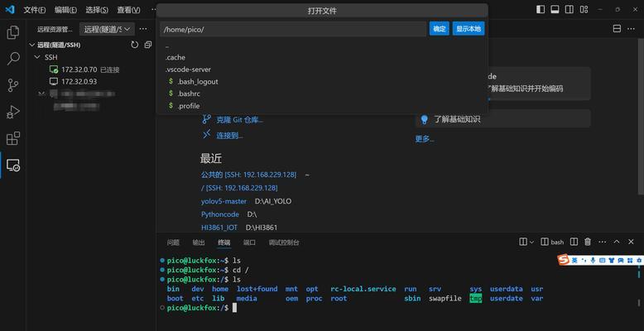This screenshot has width=644, height=331.
Task: Collapse all in remote explorer tree
Action: pos(148,45)
